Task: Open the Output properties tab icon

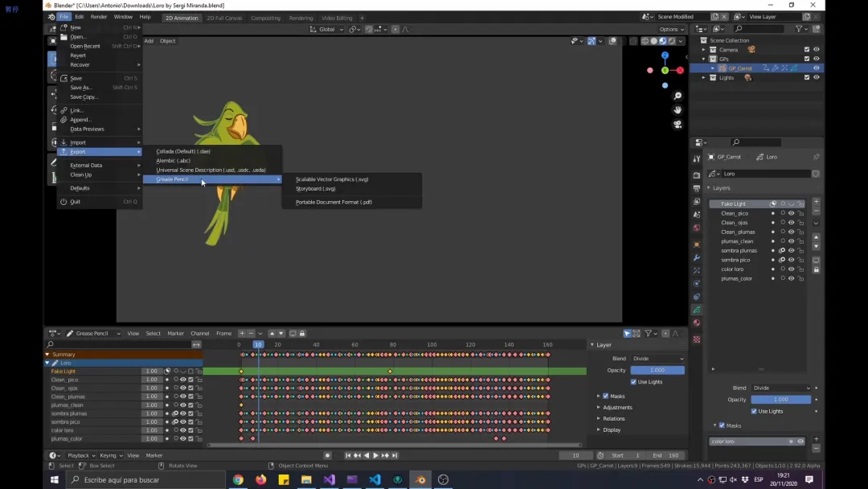Action: click(x=696, y=188)
